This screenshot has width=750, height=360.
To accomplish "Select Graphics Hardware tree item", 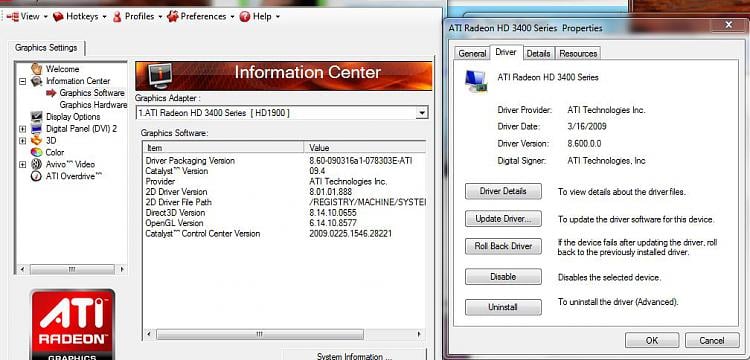I will tap(93, 104).
